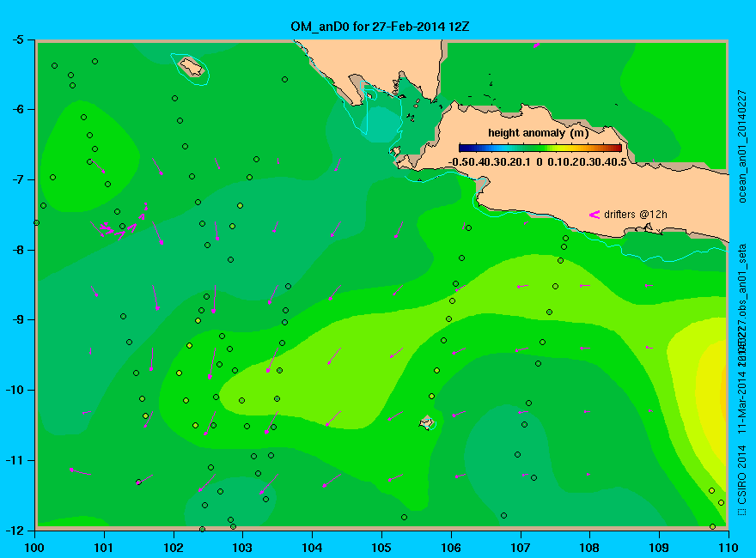This screenshot has width=756, height=558.
Task: Click the longitude tick label 105
Action: click(x=381, y=548)
